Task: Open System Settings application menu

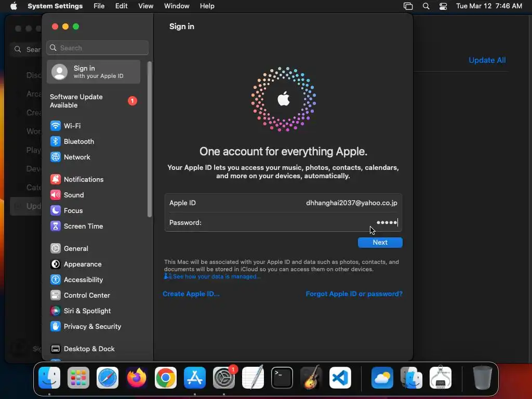Action: click(x=55, y=6)
